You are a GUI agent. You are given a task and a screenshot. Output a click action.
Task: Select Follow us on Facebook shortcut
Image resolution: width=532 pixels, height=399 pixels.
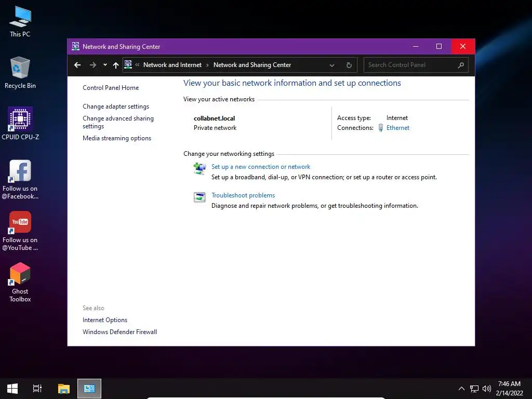click(20, 179)
